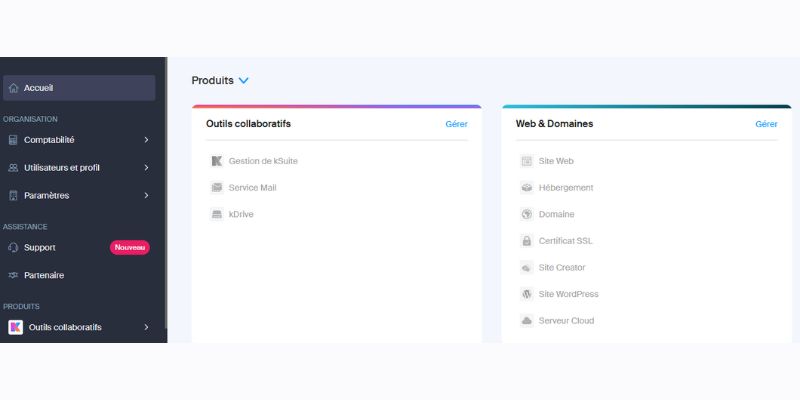Click Gérer link for Outils collaboratifs

click(x=456, y=124)
